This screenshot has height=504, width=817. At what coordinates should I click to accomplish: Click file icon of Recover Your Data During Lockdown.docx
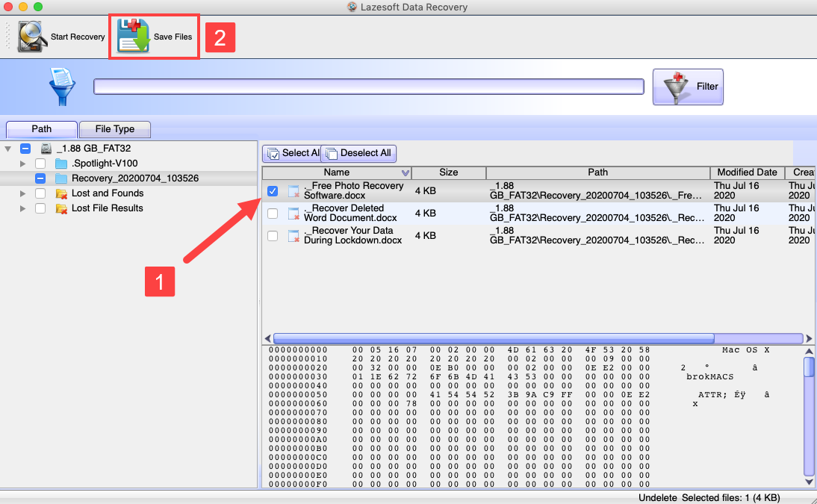(x=294, y=236)
